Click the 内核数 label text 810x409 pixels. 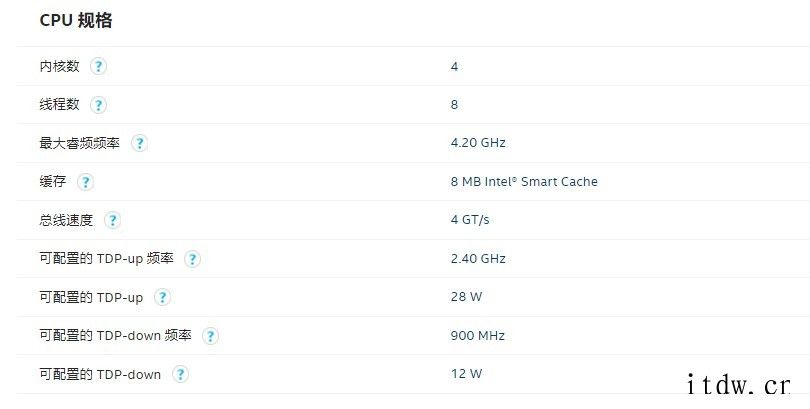pyautogui.click(x=59, y=66)
